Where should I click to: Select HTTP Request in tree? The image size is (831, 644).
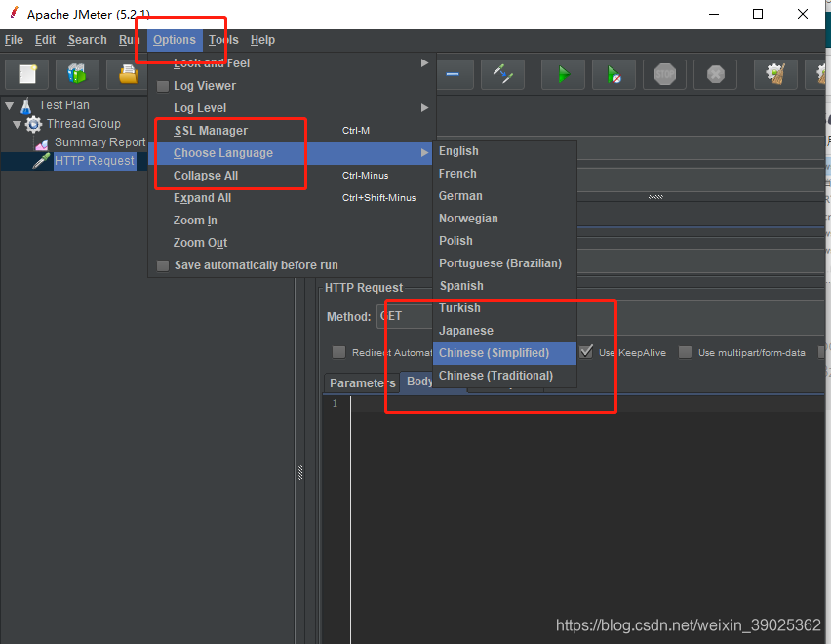pyautogui.click(x=95, y=161)
